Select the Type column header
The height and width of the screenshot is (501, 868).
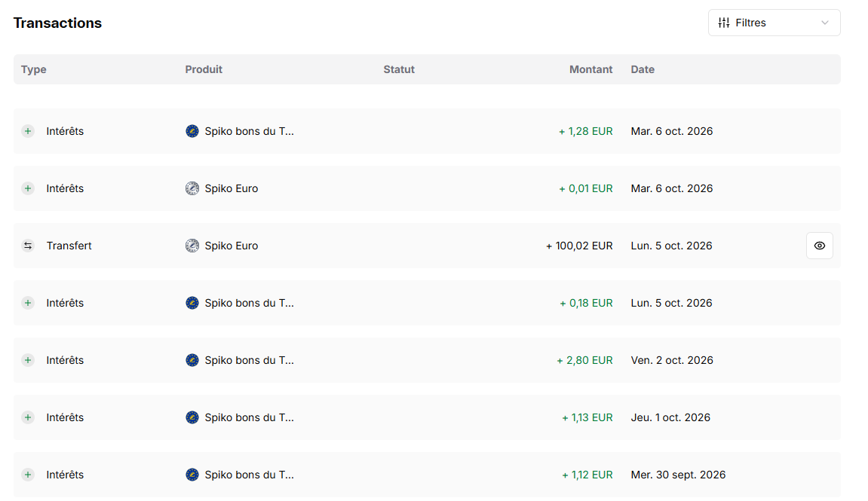pyautogui.click(x=34, y=69)
